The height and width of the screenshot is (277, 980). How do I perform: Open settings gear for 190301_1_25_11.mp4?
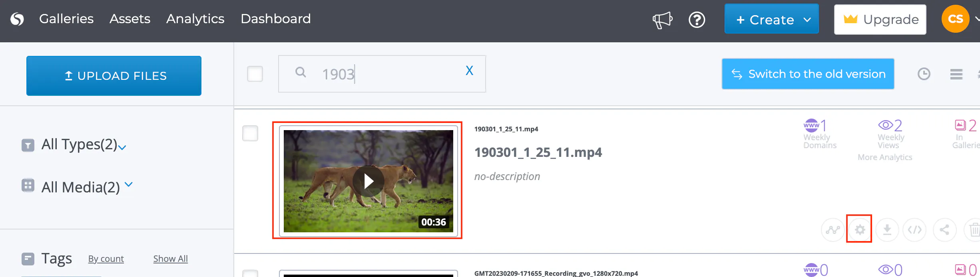point(859,230)
